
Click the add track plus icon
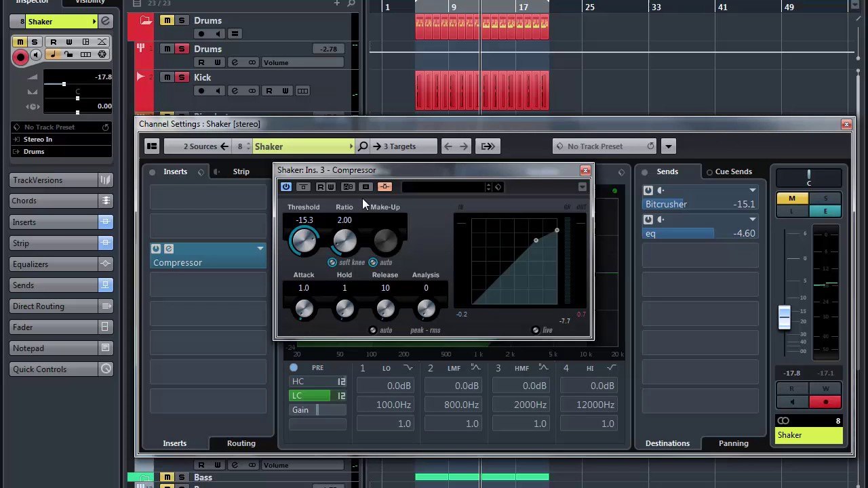pos(337,3)
